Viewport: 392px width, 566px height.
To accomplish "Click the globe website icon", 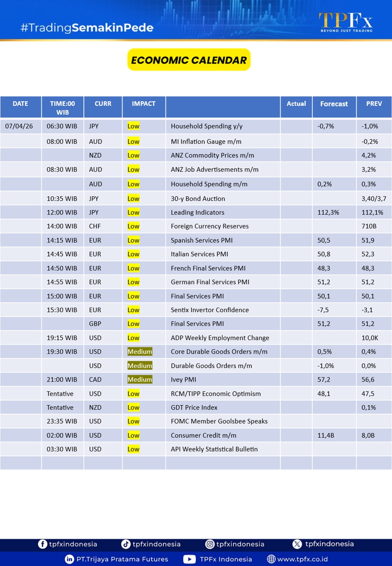I will [x=271, y=559].
